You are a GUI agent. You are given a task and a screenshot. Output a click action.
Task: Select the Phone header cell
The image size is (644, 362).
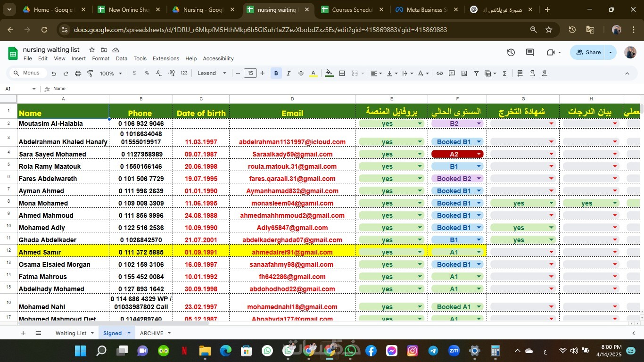pyautogui.click(x=141, y=112)
